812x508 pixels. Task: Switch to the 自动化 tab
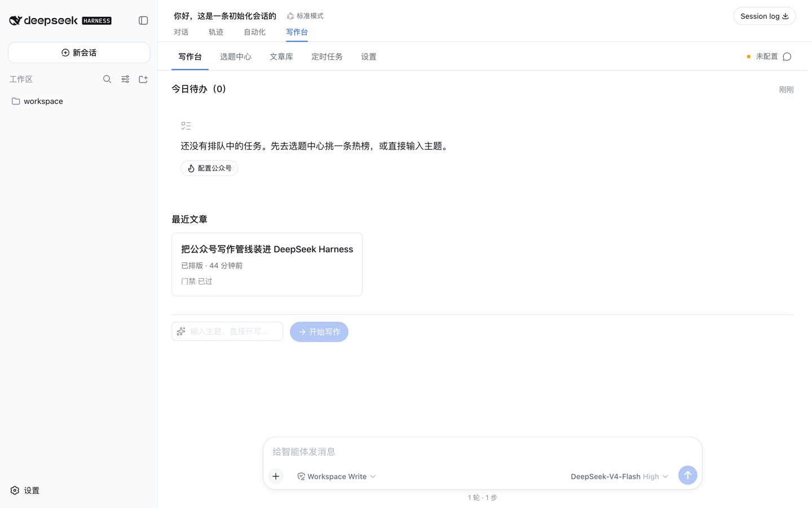[x=254, y=32]
